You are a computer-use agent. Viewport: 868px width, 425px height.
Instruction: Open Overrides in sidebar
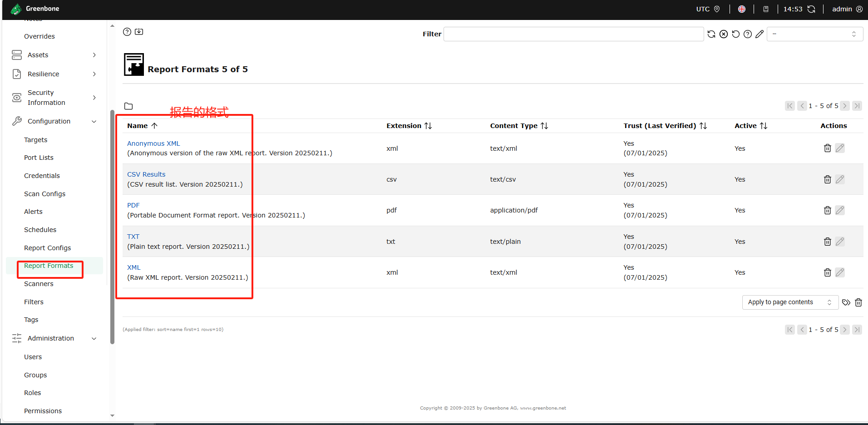[39, 36]
